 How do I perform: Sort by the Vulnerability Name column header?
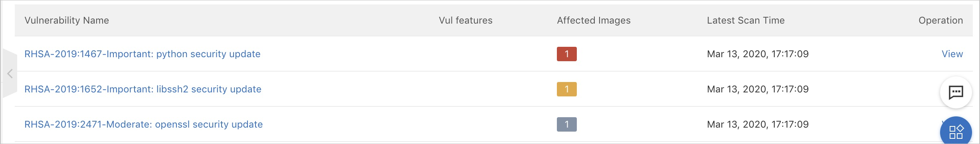tap(67, 20)
